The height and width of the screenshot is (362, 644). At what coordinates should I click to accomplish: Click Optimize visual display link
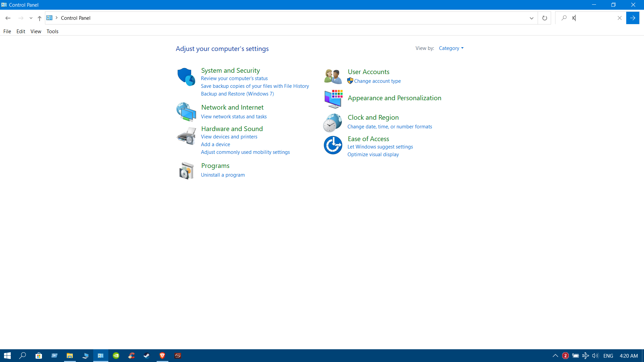[373, 154]
